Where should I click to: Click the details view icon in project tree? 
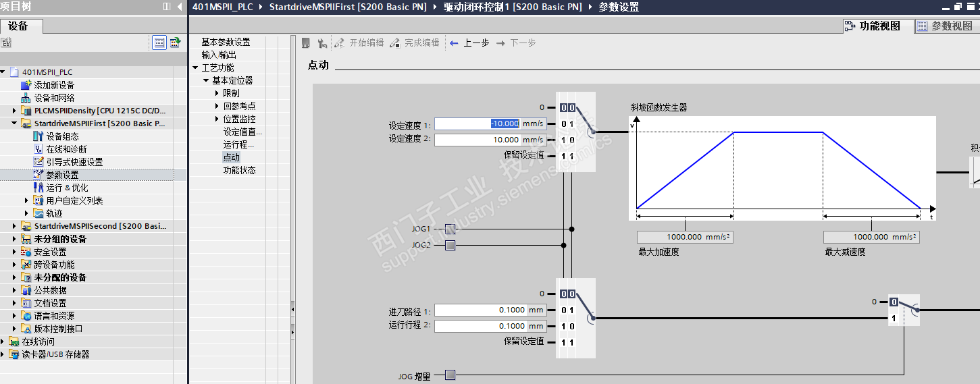click(159, 43)
